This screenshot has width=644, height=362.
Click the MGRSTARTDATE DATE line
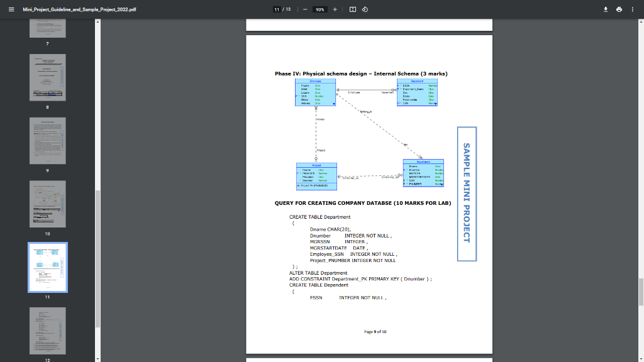click(339, 248)
